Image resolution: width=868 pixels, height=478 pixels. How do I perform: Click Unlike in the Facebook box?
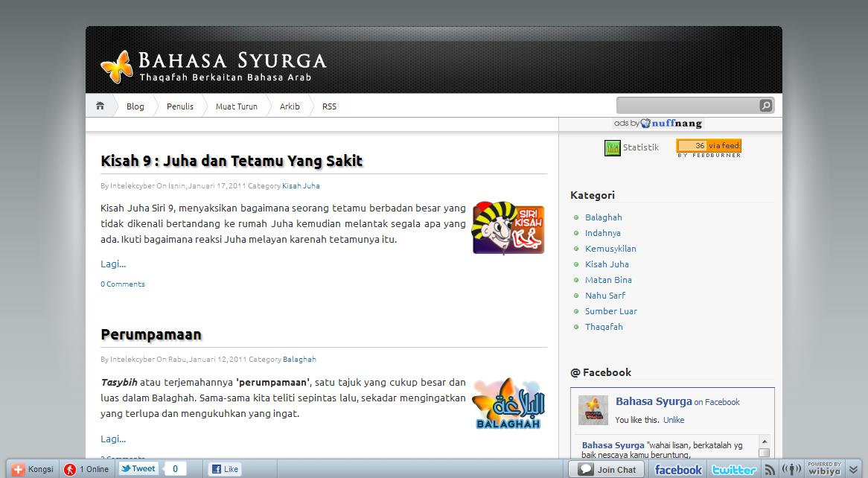click(674, 420)
